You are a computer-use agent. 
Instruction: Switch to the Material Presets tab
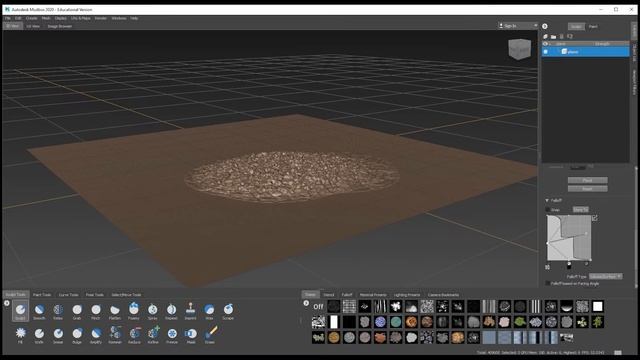pyautogui.click(x=373, y=295)
